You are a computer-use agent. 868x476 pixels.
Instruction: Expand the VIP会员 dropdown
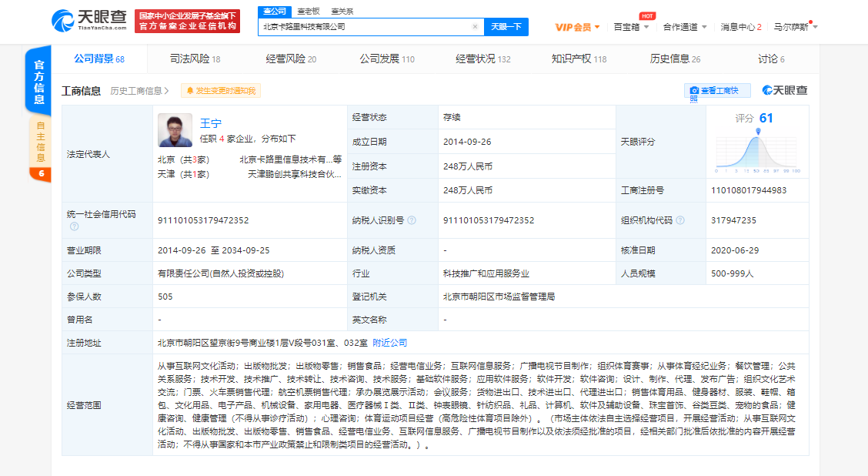tap(578, 27)
